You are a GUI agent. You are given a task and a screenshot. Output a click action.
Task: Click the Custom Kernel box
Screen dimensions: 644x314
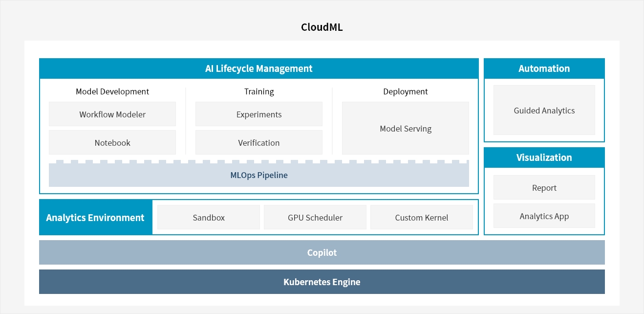(x=422, y=218)
